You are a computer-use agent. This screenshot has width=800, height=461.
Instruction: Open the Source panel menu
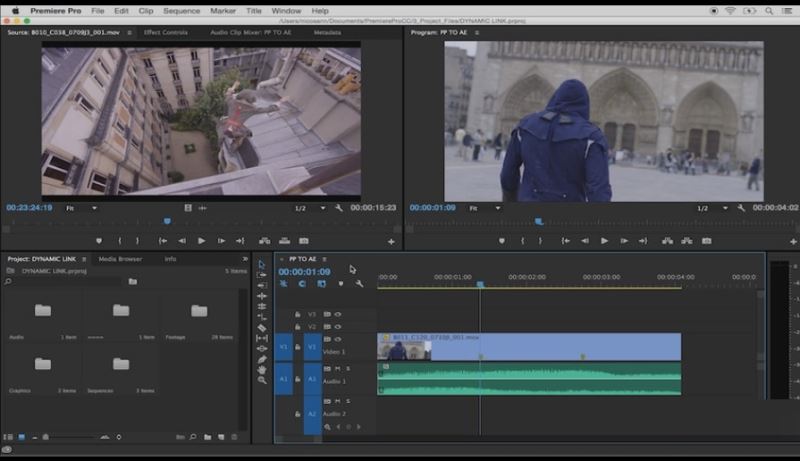(x=129, y=33)
